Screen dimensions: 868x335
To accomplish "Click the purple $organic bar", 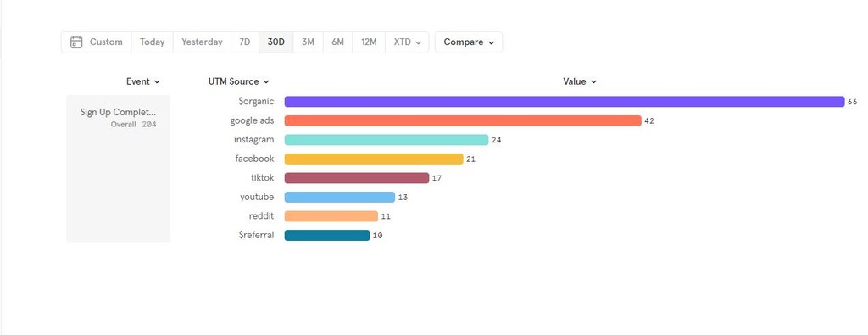I will click(x=564, y=102).
